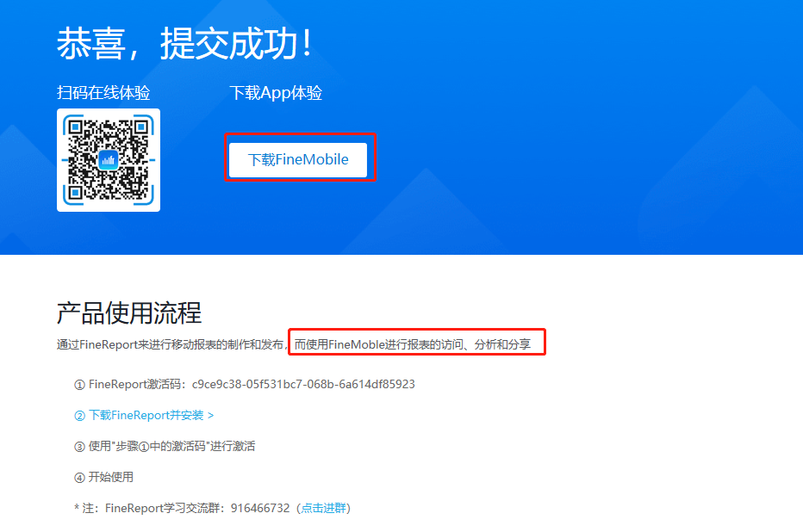This screenshot has width=803, height=532.
Task: Click the chart icon inside the QR code
Action: point(108,160)
